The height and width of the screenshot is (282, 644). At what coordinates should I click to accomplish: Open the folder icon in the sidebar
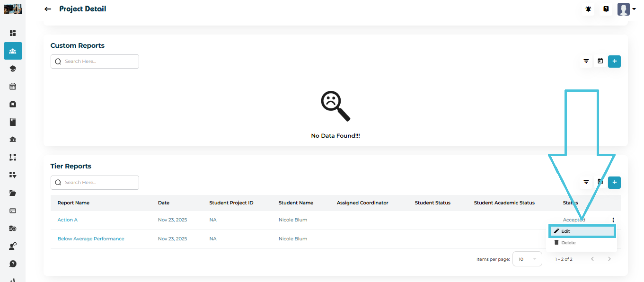13,193
